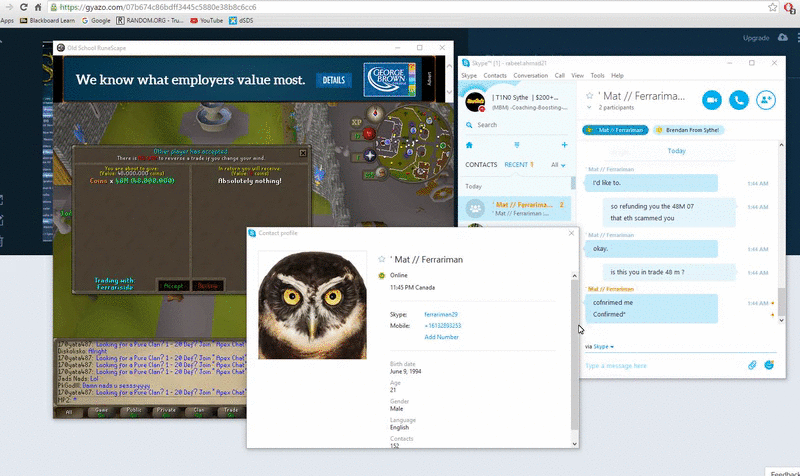Screen dimensions: 800x476
Task: Click the +16132893253 mobile number link
Action: (x=443, y=325)
